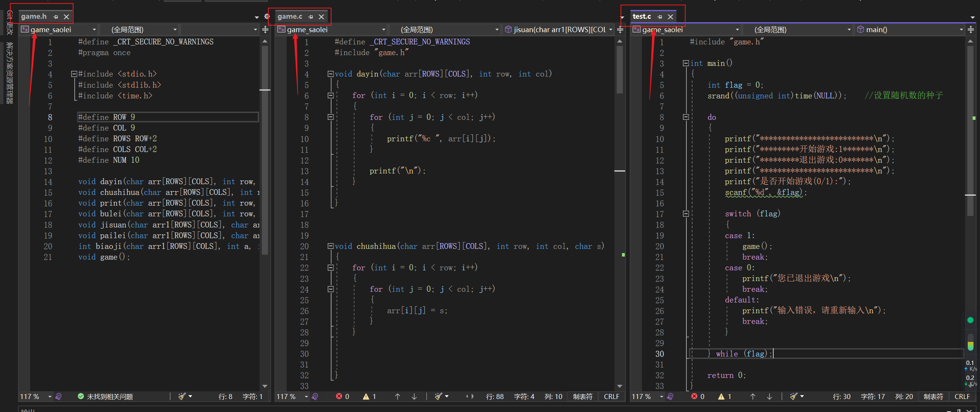
Task: Click 制表符 indicator in game.c status bar
Action: pyautogui.click(x=583, y=397)
